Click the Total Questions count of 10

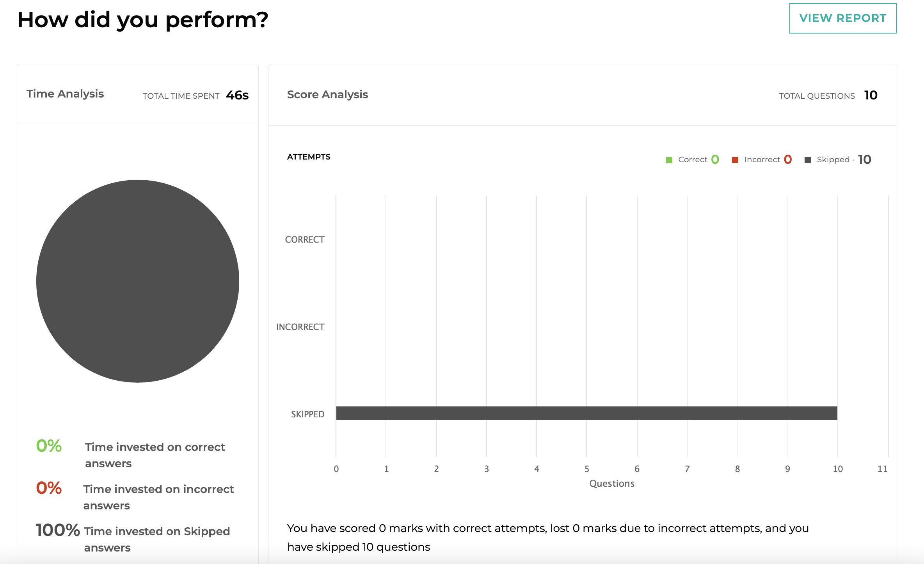[871, 95]
